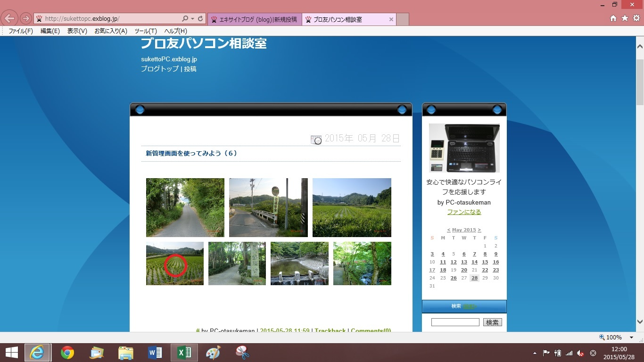This screenshot has width=644, height=362.
Task: Open the wide green field photo
Action: coord(352,207)
